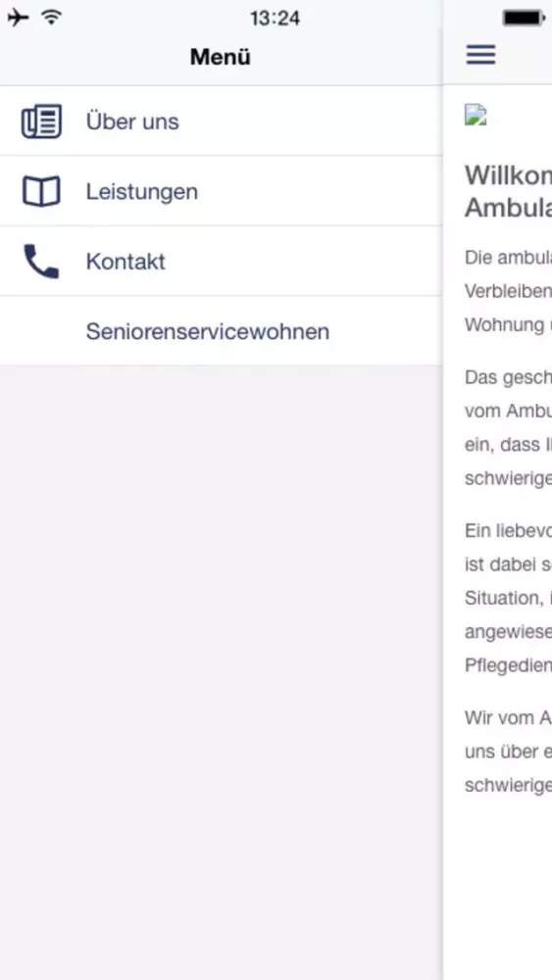Open Seniorenservicewohnen menu entry
Viewport: 552px width, 980px height.
point(221,331)
